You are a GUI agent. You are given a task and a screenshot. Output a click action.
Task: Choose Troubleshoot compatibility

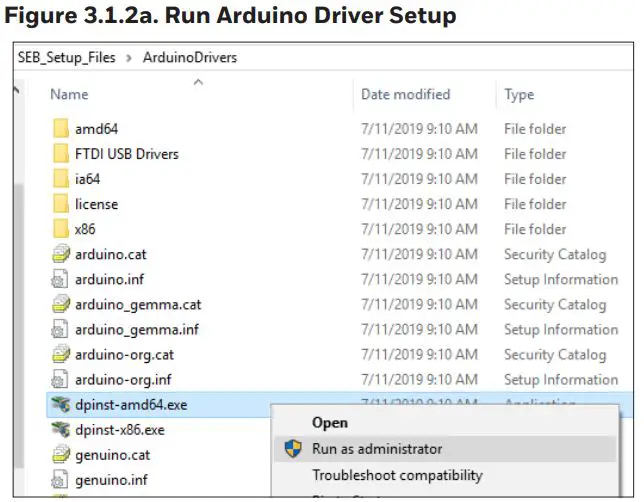[397, 475]
